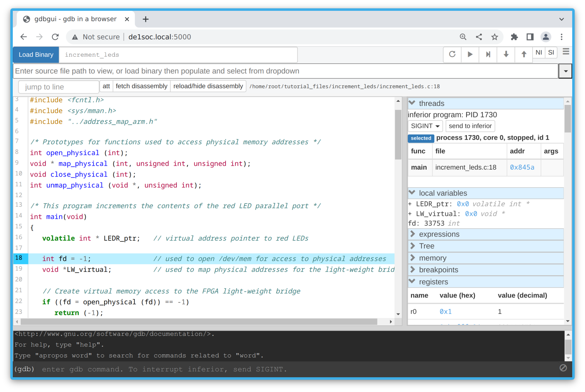
Task: Click the step out up-arrow button
Action: (x=524, y=54)
